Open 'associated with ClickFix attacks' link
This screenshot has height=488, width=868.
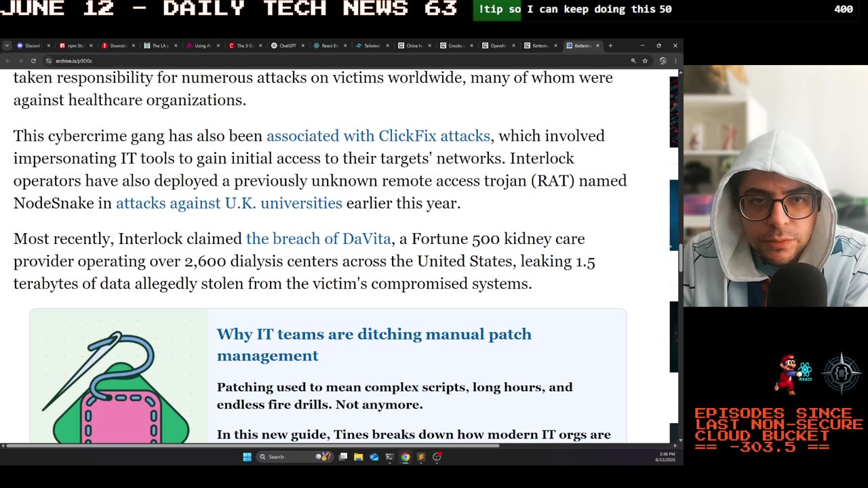tap(378, 136)
